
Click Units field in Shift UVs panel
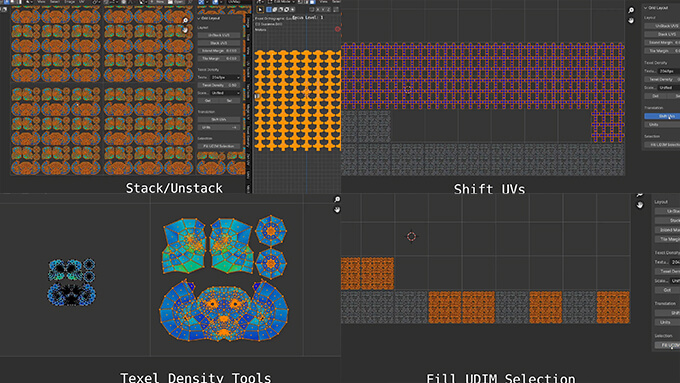pos(662,124)
